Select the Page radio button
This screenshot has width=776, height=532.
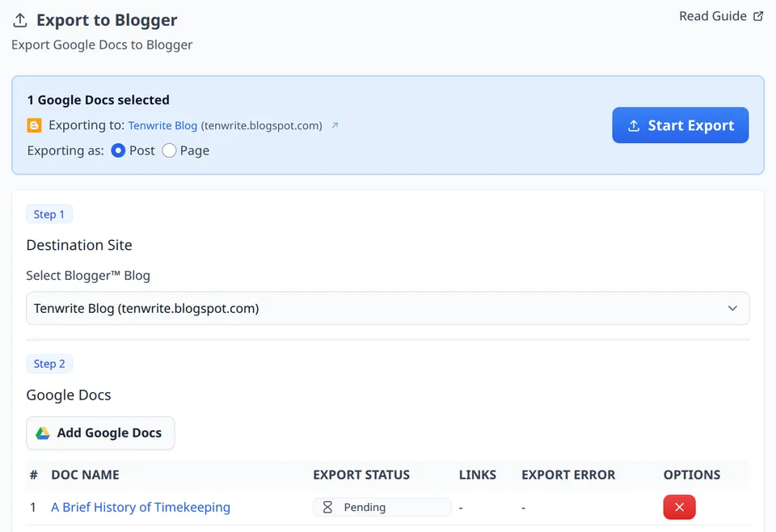tap(169, 150)
